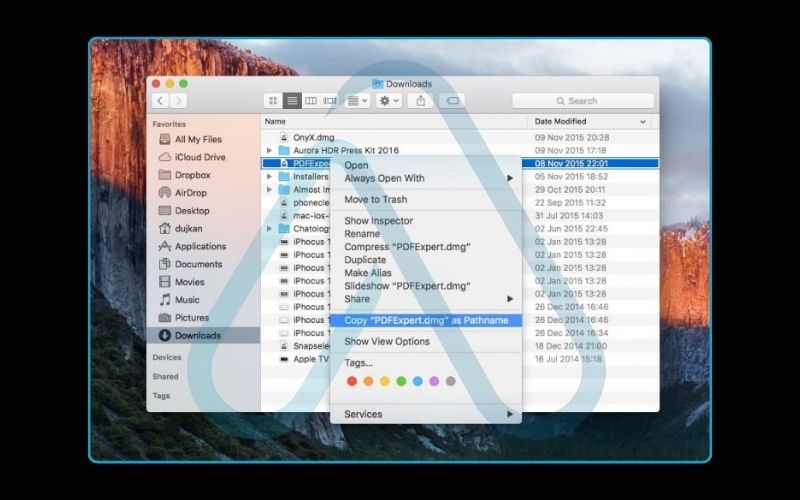Image resolution: width=800 pixels, height=500 pixels.
Task: Expand the Aurora HDR Press Kit 2016 folder
Action: [x=269, y=151]
